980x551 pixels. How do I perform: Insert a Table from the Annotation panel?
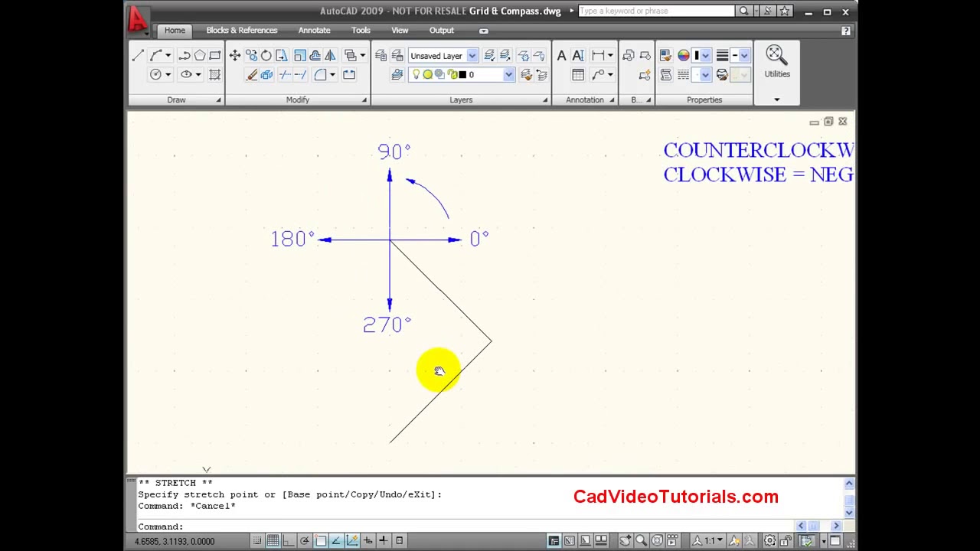click(x=577, y=74)
